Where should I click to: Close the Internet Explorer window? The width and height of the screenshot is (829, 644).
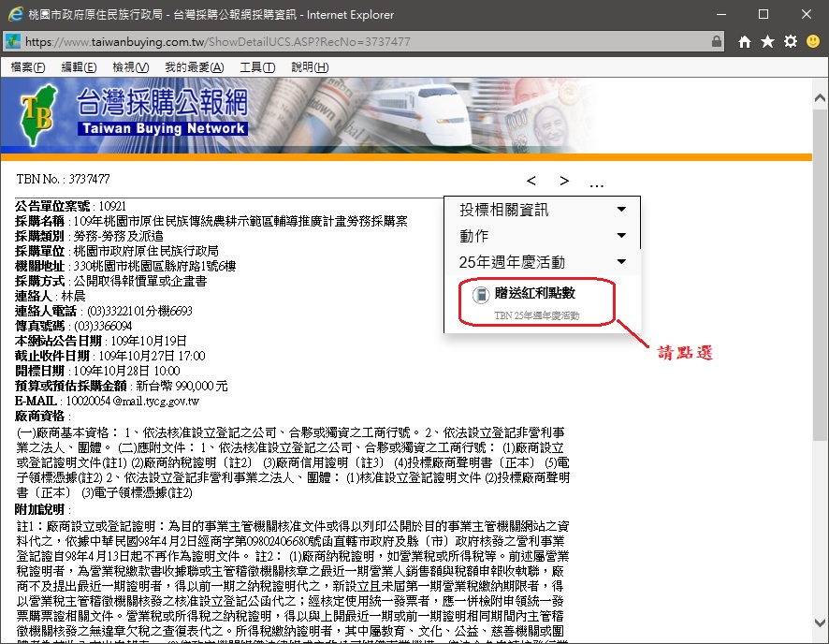[807, 14]
